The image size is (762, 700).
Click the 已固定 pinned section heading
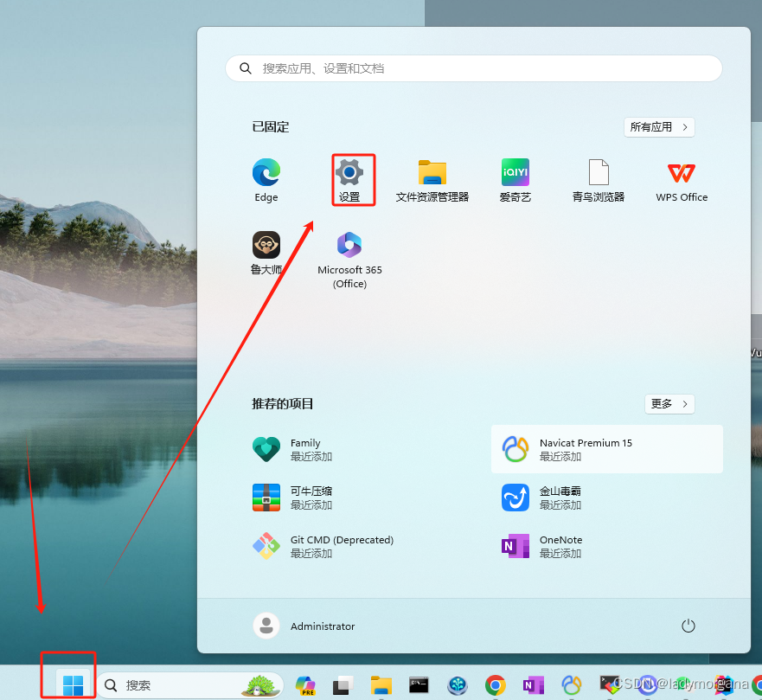[270, 127]
